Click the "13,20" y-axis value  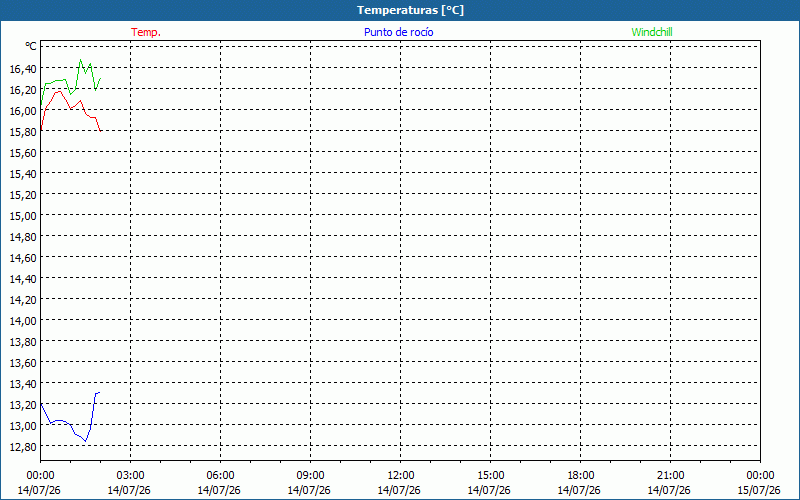pos(23,405)
